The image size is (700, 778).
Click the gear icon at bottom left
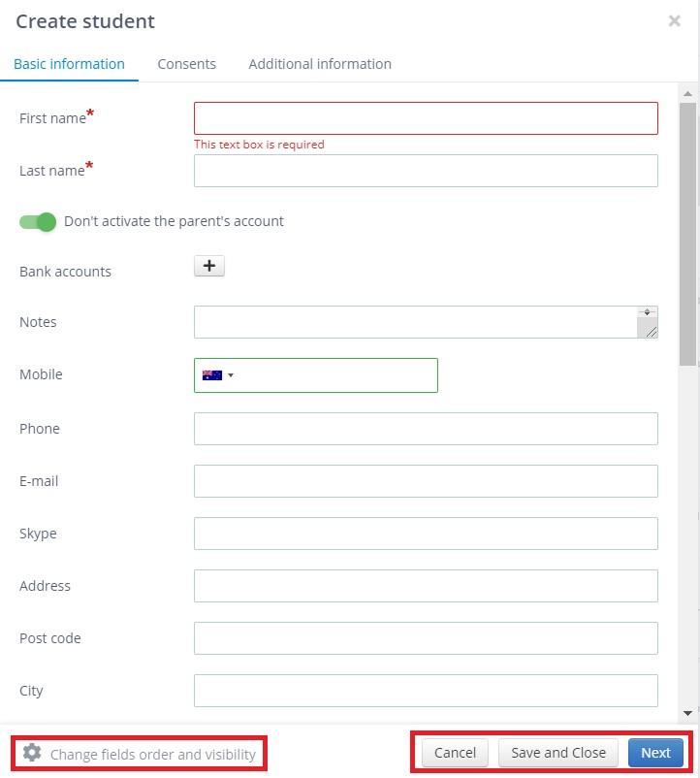32,753
